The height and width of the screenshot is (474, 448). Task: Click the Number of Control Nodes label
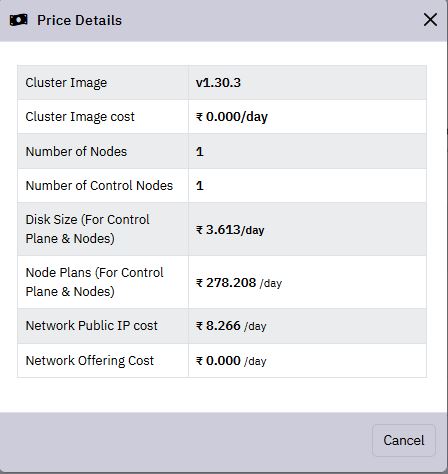coord(99,185)
